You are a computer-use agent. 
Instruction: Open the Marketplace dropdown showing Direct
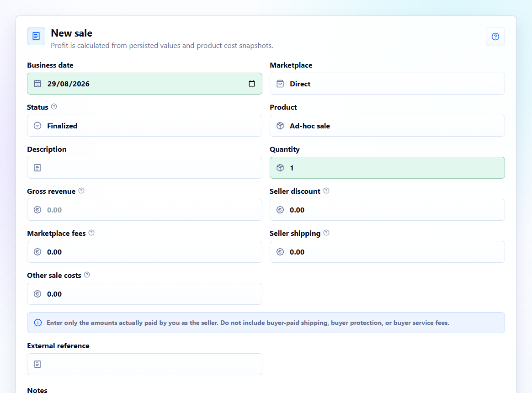pos(387,84)
